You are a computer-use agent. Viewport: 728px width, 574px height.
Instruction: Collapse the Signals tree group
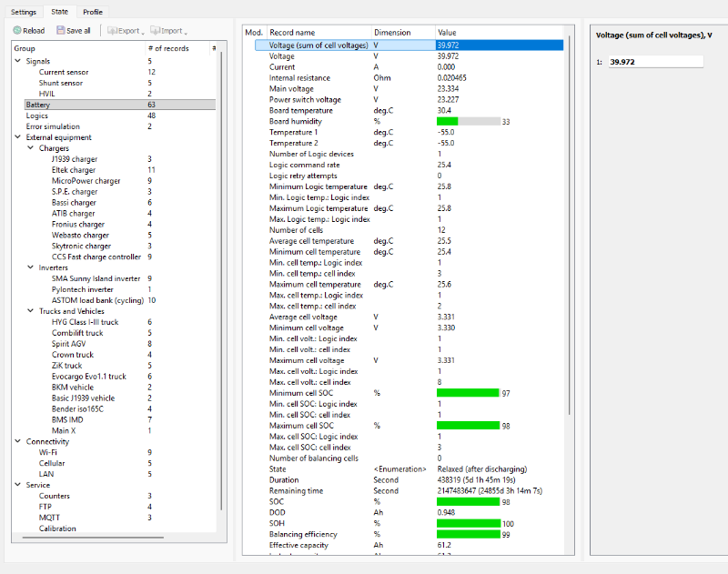(x=17, y=61)
